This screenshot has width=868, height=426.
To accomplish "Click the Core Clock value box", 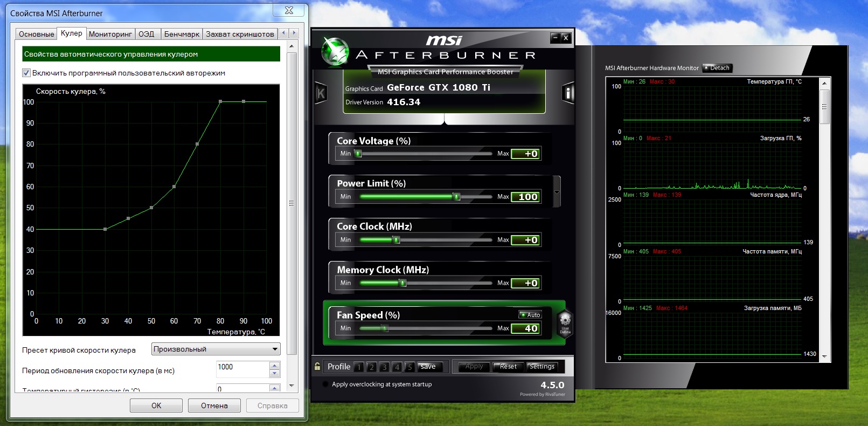I will click(x=525, y=240).
